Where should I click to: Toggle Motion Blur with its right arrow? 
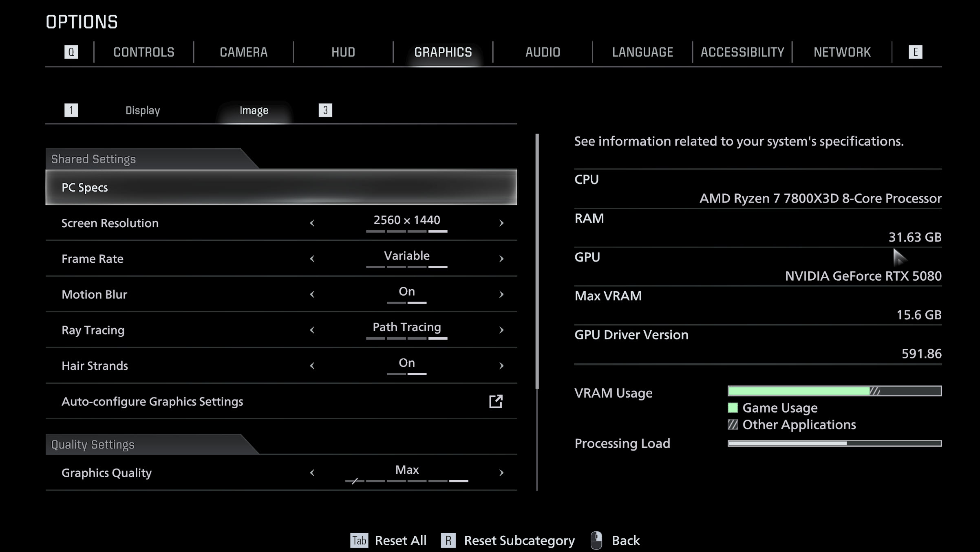501,295
